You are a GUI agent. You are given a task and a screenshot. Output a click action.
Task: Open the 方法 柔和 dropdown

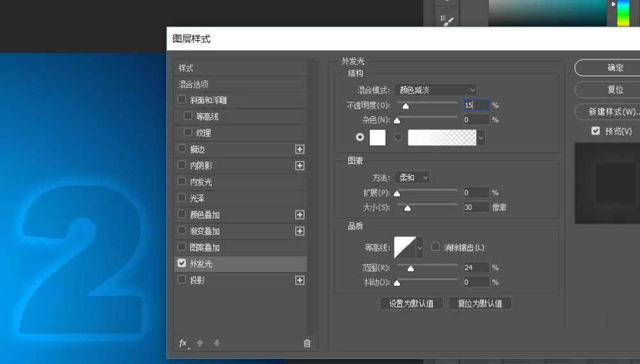[412, 177]
